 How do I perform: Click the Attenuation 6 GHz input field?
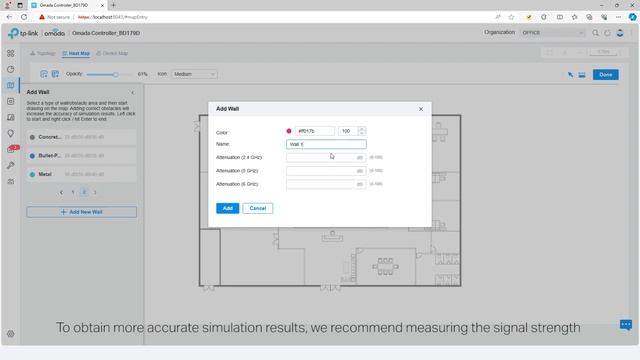(326, 184)
